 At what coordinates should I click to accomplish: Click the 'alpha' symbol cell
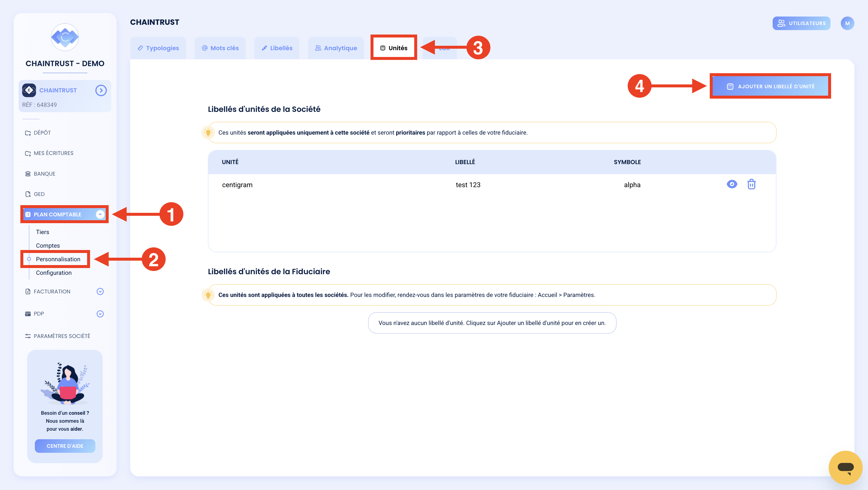pos(632,185)
